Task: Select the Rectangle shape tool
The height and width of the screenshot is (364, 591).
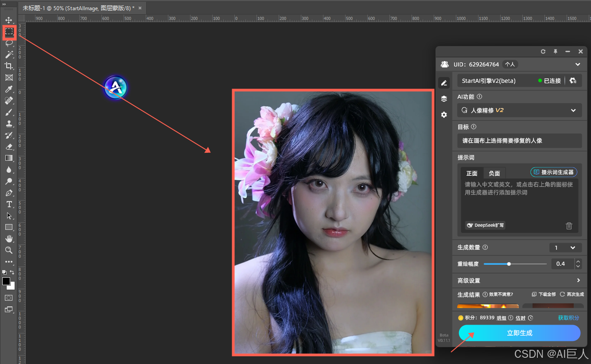Action: 9,227
